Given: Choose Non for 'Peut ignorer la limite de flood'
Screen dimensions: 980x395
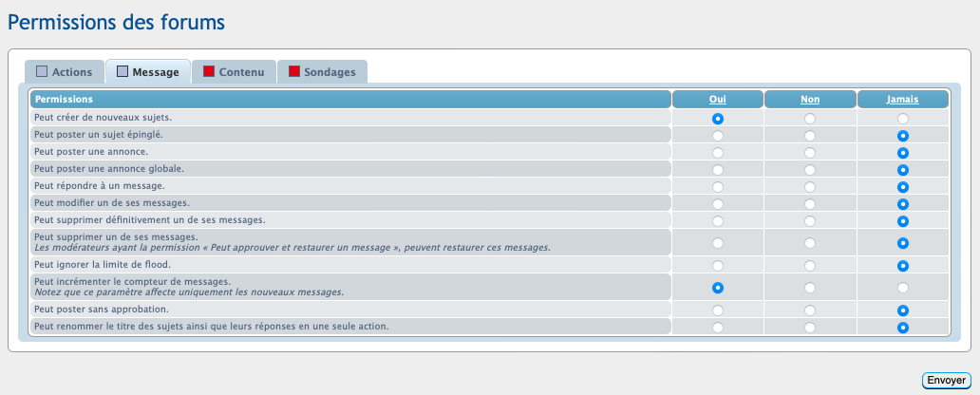Looking at the screenshot, I should tap(810, 266).
